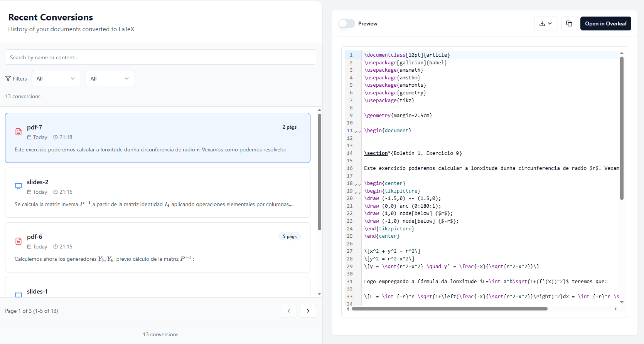
Task: Click the conversion list vertical scrollbar
Action: coord(319,172)
